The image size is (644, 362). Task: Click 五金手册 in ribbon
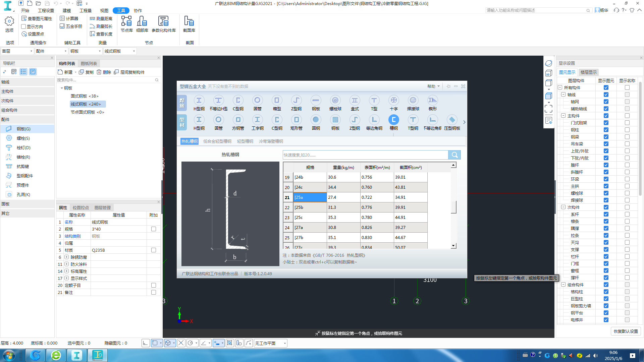click(71, 26)
